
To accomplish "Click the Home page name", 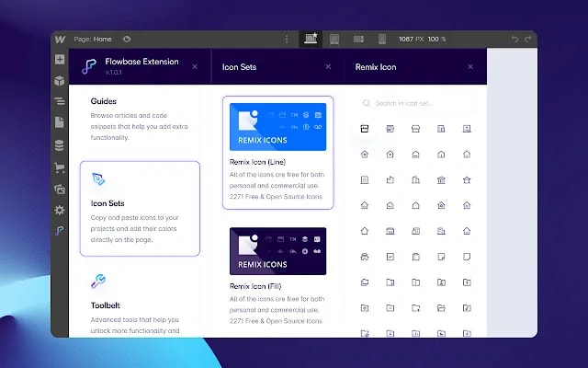I will (x=102, y=39).
